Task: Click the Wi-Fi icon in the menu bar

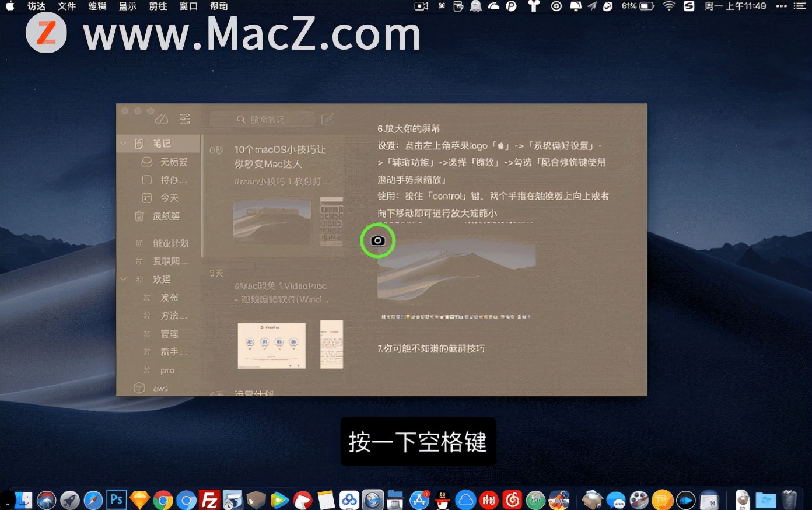Action: point(668,6)
